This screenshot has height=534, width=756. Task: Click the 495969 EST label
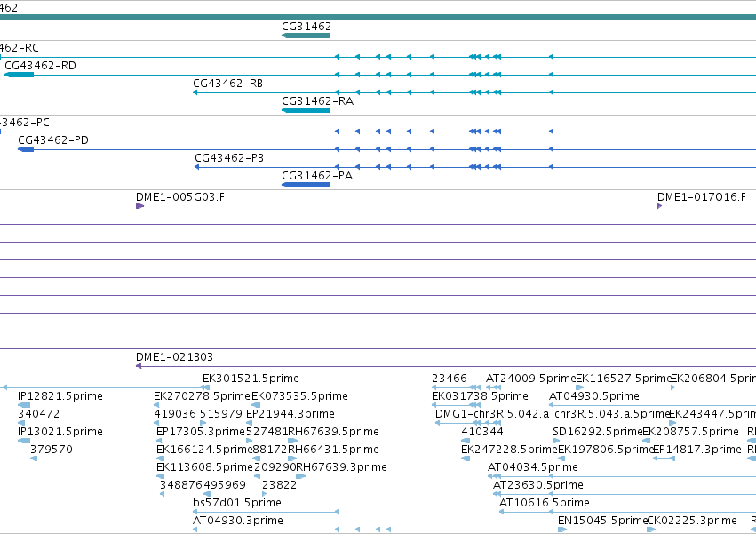pos(225,485)
